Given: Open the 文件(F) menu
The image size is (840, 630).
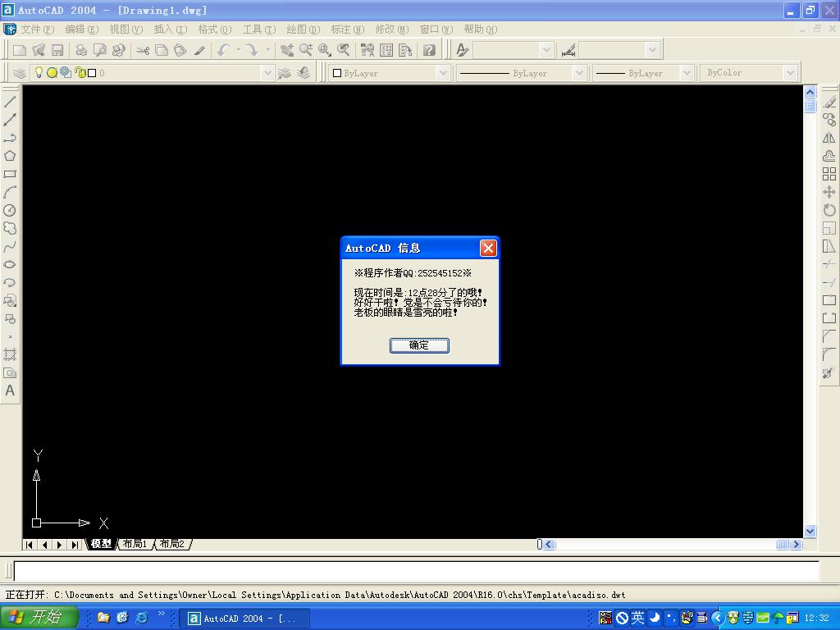Looking at the screenshot, I should point(38,30).
